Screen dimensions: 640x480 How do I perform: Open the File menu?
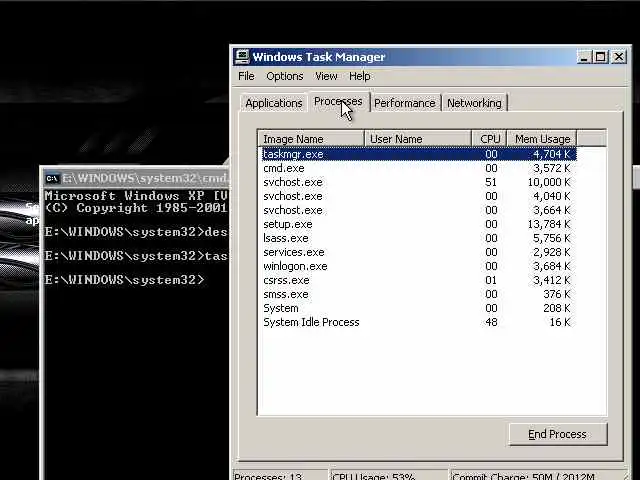tap(246, 76)
